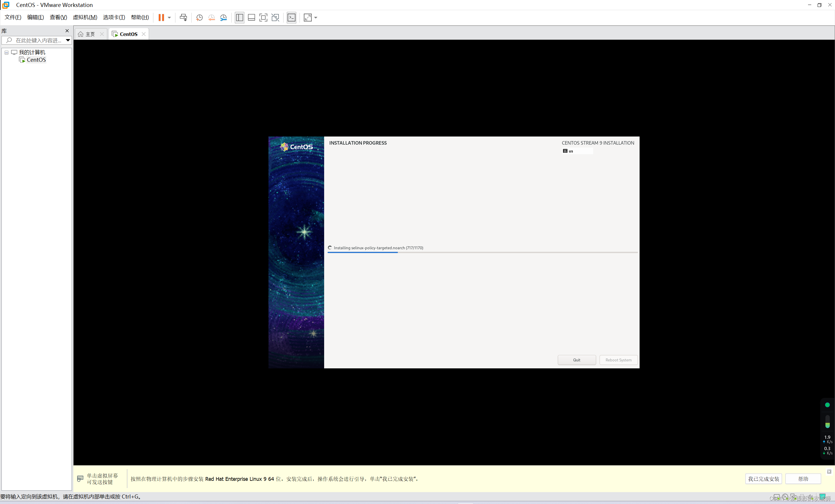Click send Ctrl+Alt+Del toolbar icon
Image resolution: width=835 pixels, height=504 pixels.
183,18
